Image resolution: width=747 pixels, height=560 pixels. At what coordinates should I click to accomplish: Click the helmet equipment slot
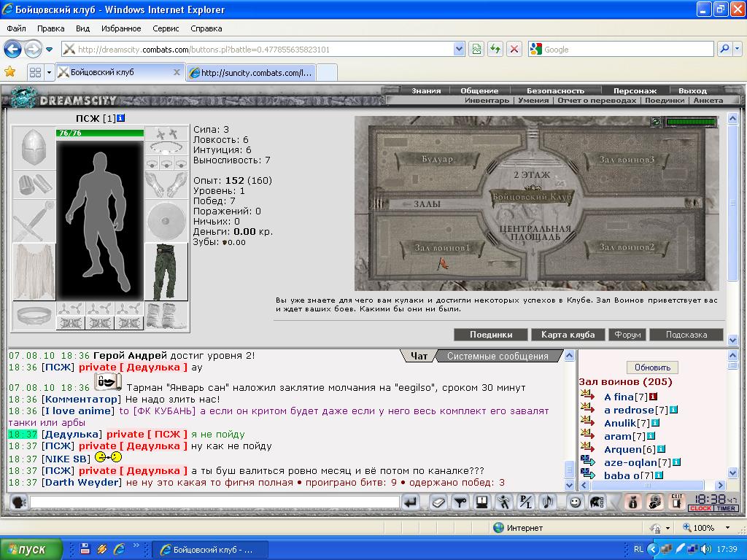[34, 147]
